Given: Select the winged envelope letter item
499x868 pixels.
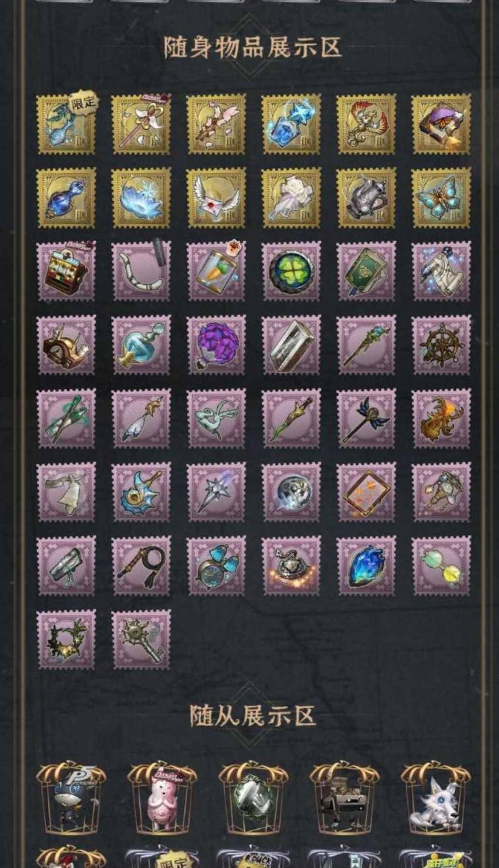Looking at the screenshot, I should click(x=216, y=198).
